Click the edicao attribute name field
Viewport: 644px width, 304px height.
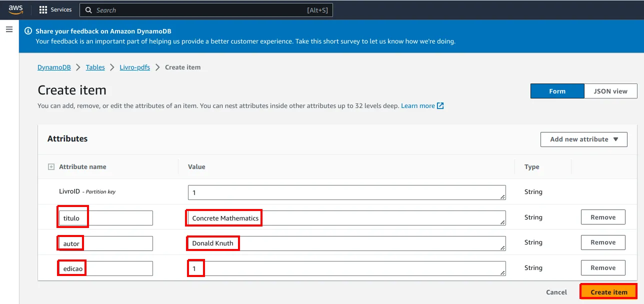[x=106, y=268]
